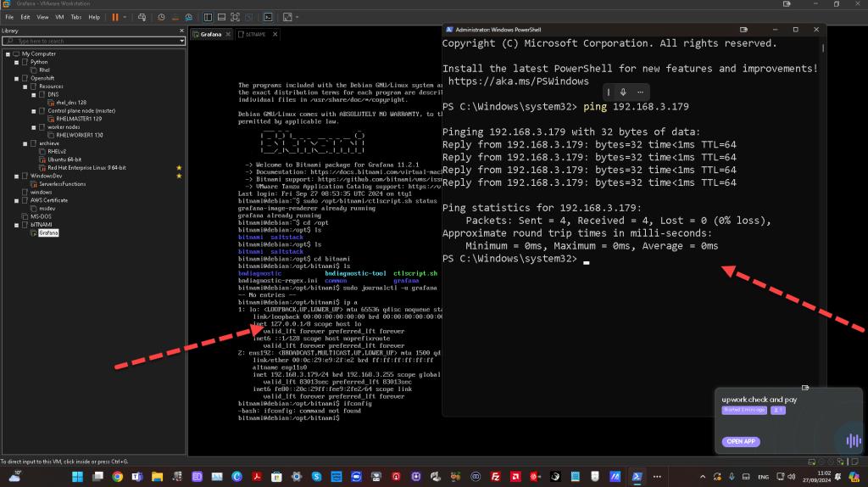The width and height of the screenshot is (868, 487).
Task: Click the OPEN APP button
Action: point(741,441)
